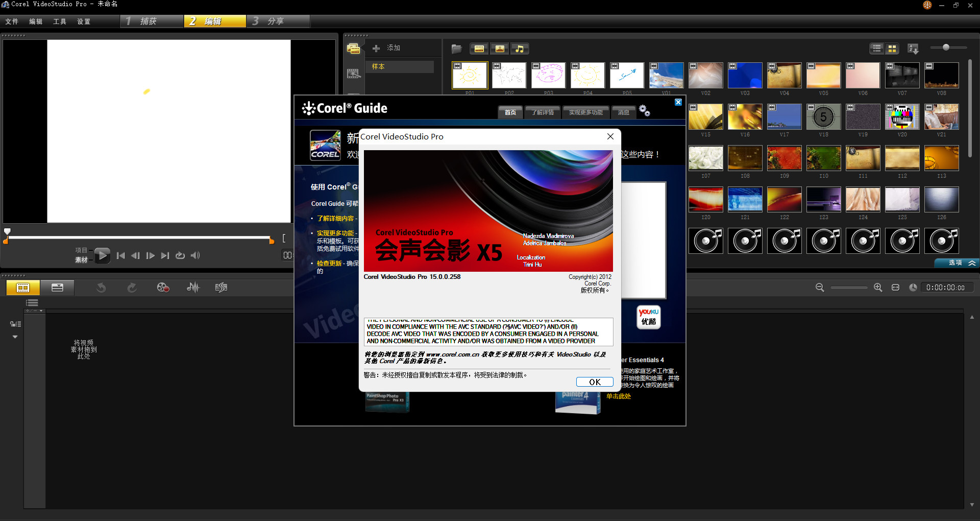The height and width of the screenshot is (521, 980).
Task: Toggle the show videos filter in library
Action: 479,49
